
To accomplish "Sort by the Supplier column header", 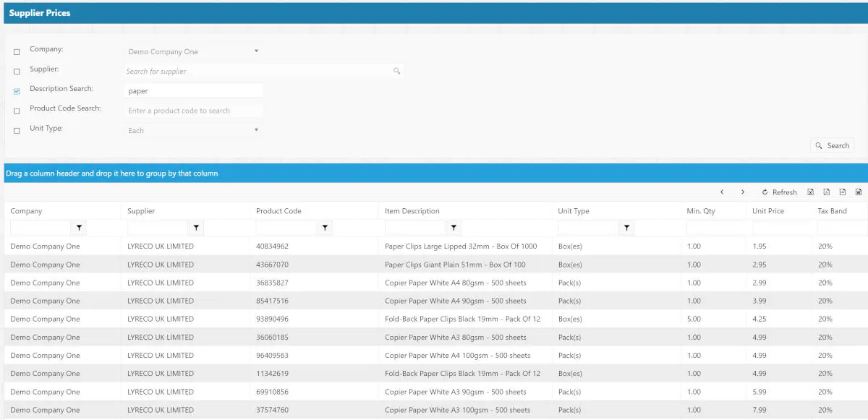I will click(x=141, y=211).
